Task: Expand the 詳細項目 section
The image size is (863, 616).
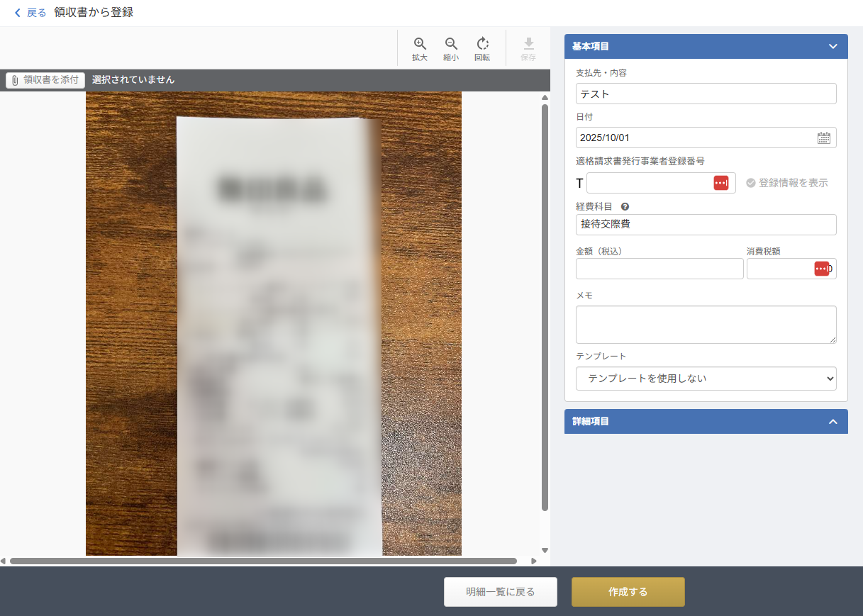Action: click(x=833, y=422)
